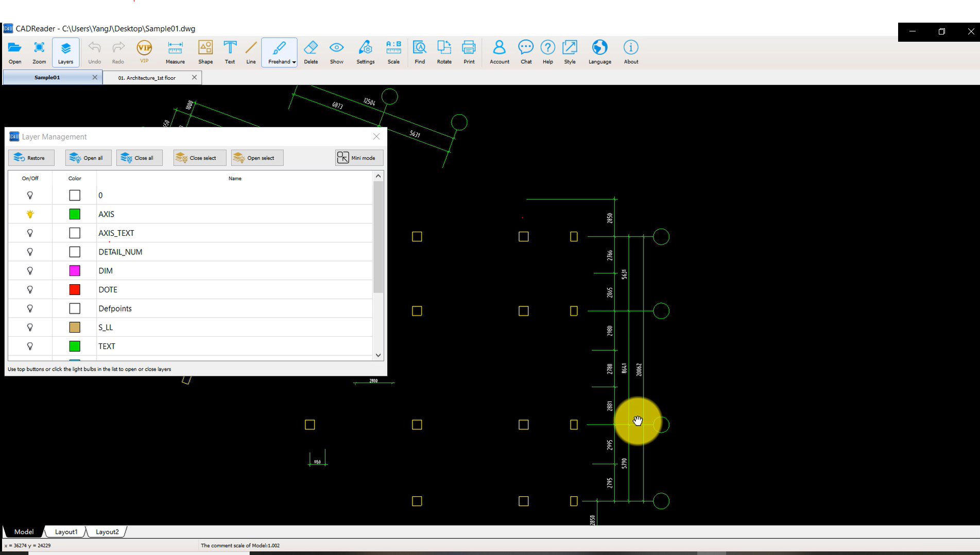Select the Measure tool
This screenshot has width=980, height=555.
coord(175,52)
